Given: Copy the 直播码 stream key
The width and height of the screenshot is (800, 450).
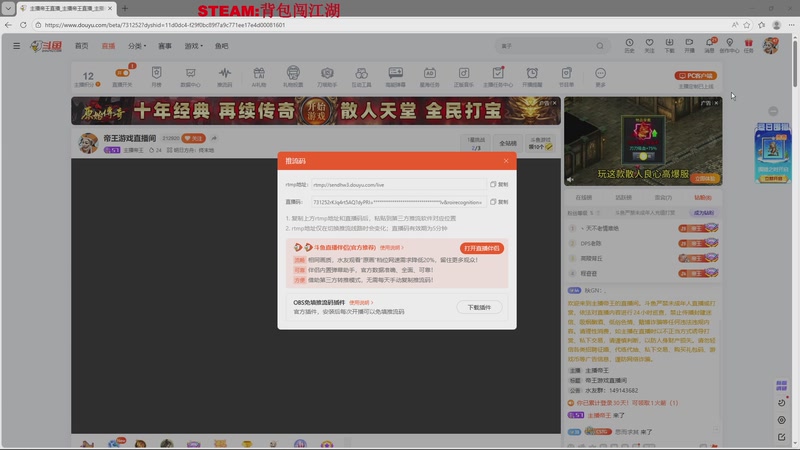Looking at the screenshot, I should point(499,202).
